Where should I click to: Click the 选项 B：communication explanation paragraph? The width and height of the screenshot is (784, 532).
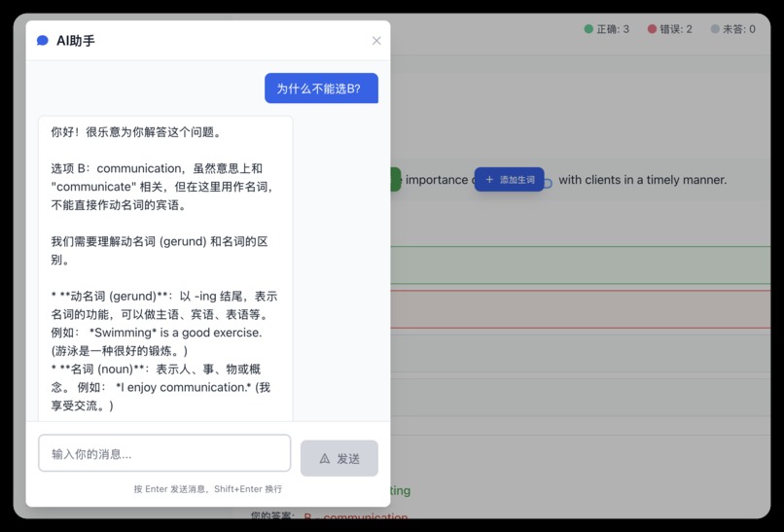click(x=162, y=187)
